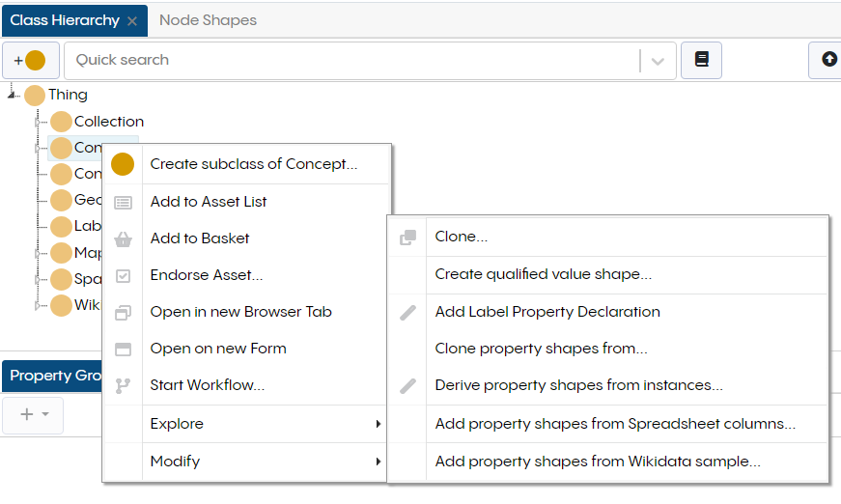
Task: Collapse the Thing tree node
Action: pyautogui.click(x=11, y=95)
